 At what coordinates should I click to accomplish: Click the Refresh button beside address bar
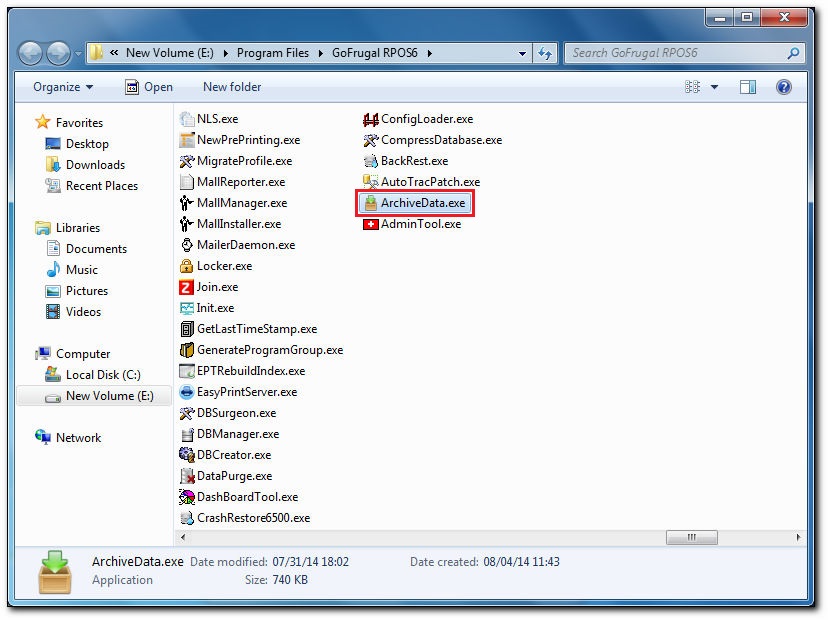(545, 53)
